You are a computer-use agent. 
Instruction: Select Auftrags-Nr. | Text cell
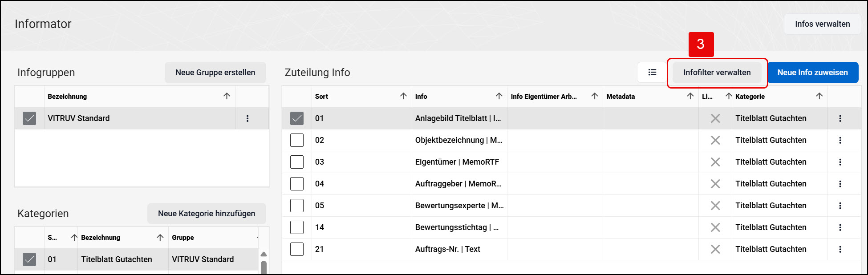click(459, 249)
